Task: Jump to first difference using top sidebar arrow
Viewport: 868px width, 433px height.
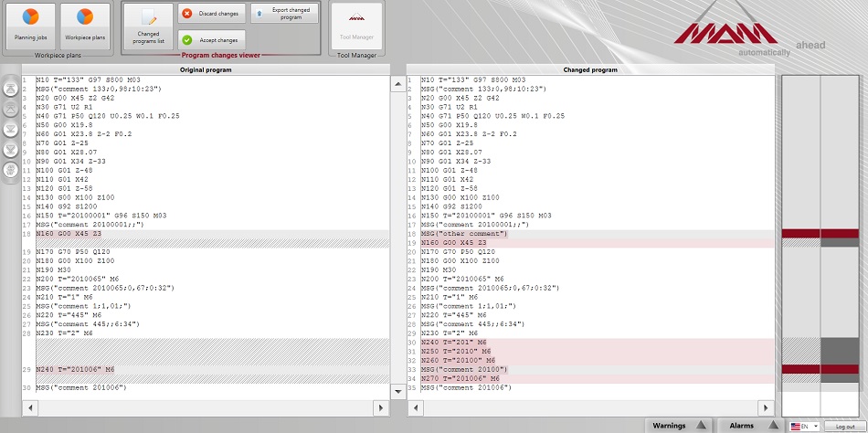Action: (11, 89)
